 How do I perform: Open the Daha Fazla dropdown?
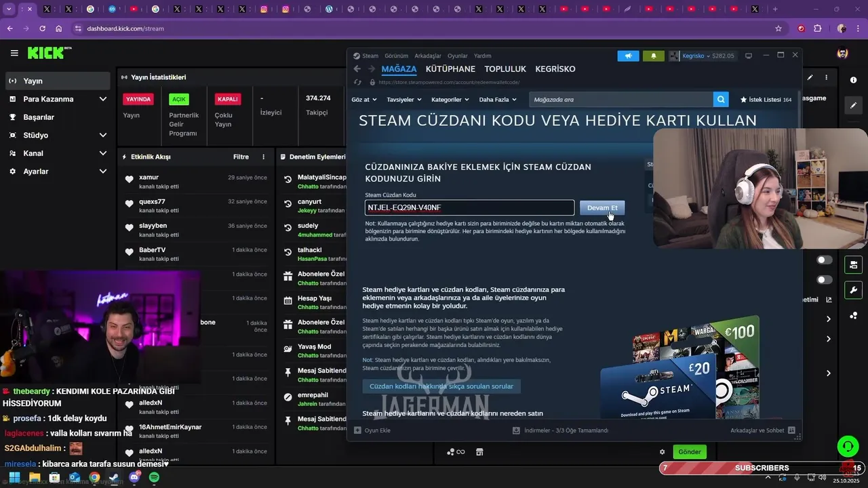498,100
